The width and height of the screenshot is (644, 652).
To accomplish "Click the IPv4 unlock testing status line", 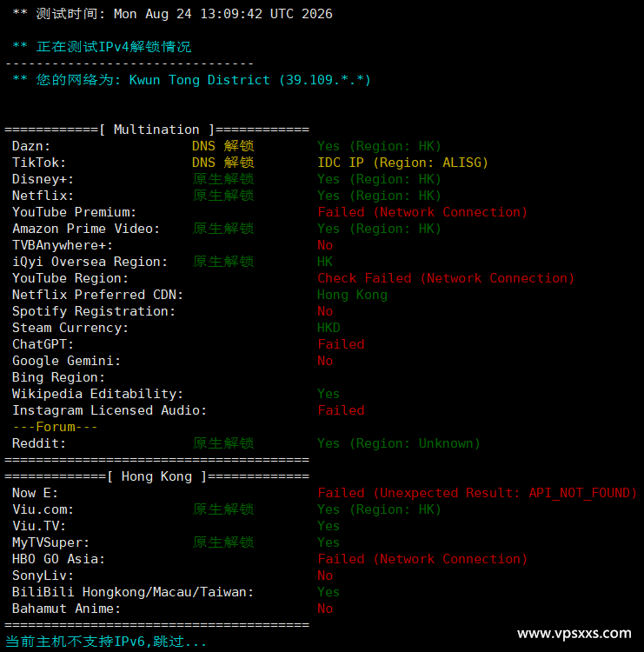I will tap(102, 47).
